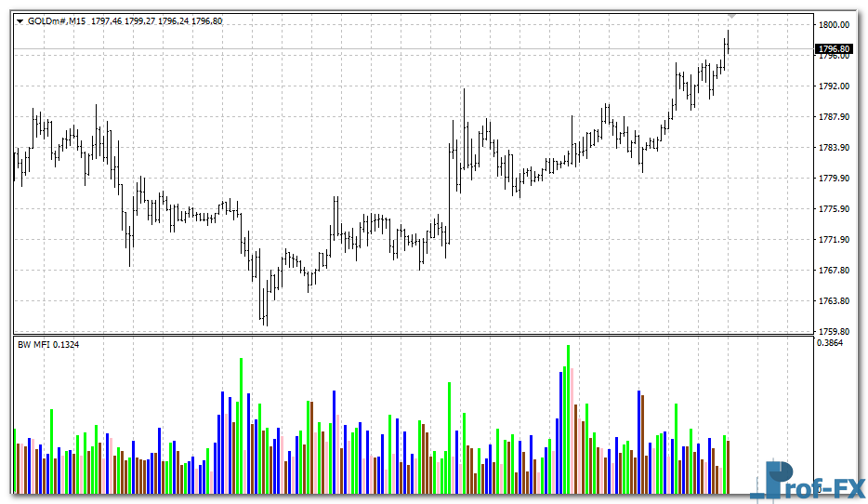
Task: Click the 1759.80 label on the price axis
Action: pos(834,331)
